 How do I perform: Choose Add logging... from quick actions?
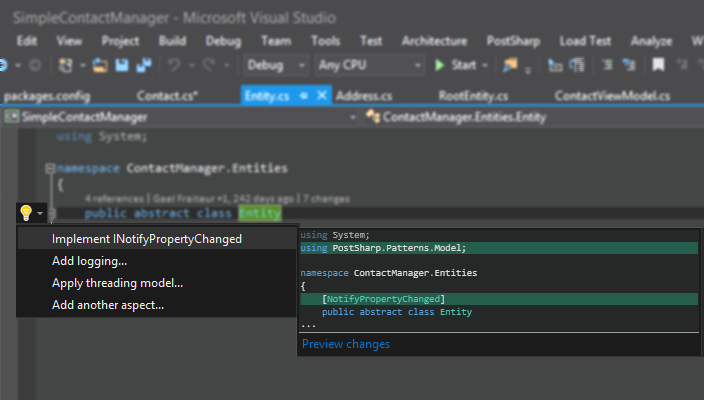[x=90, y=261]
